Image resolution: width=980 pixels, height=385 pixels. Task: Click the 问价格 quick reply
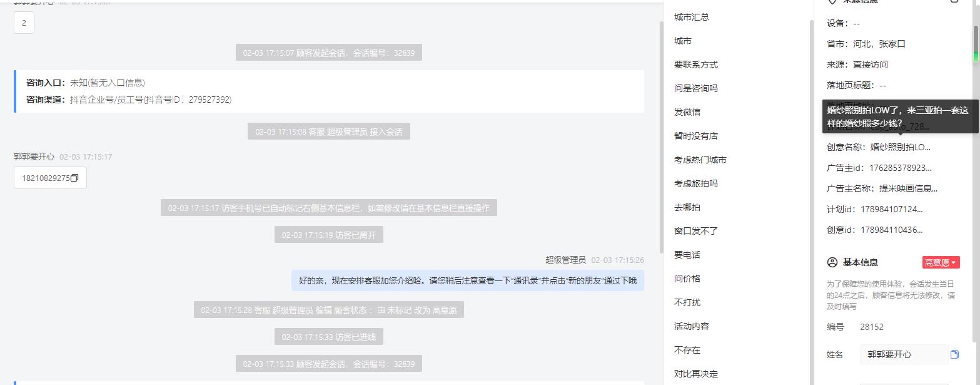pos(687,279)
